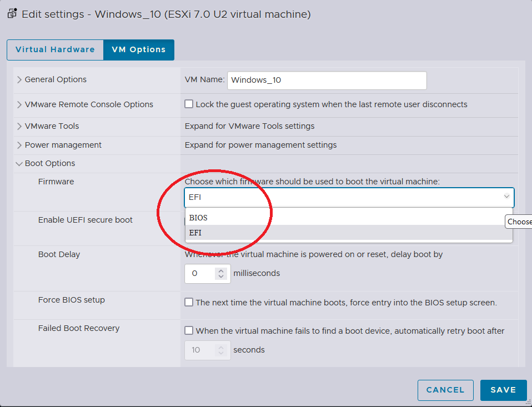Click the VM settings icon beside the title
532x407 pixels.
pos(12,13)
